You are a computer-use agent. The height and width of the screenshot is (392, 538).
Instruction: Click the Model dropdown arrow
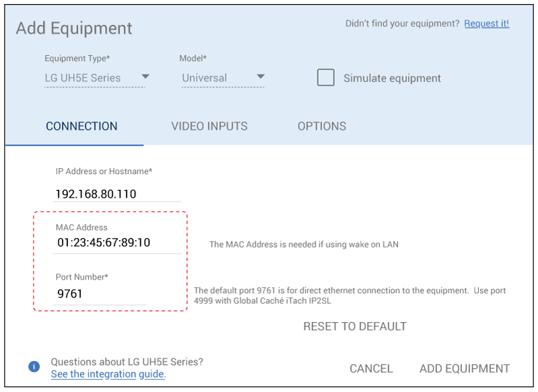click(x=261, y=77)
